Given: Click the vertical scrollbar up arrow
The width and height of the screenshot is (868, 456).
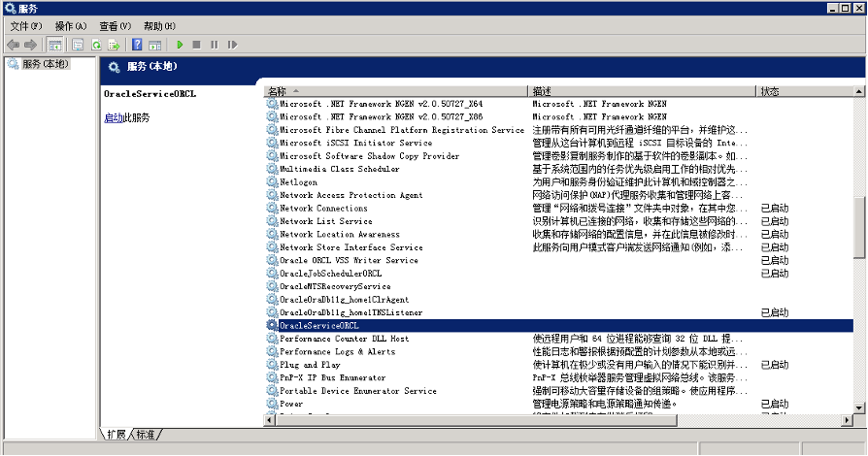Looking at the screenshot, I should click(x=858, y=91).
